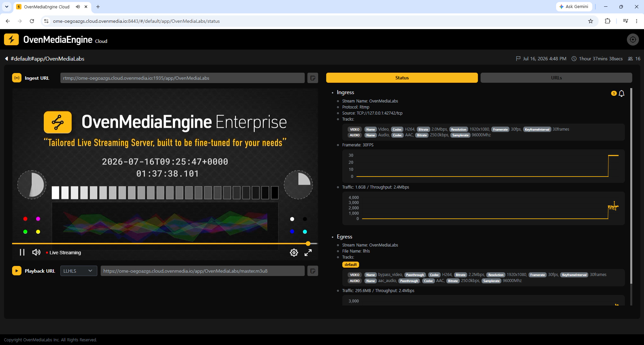The height and width of the screenshot is (345, 644).
Task: Click the Playback URL text field
Action: click(x=203, y=271)
